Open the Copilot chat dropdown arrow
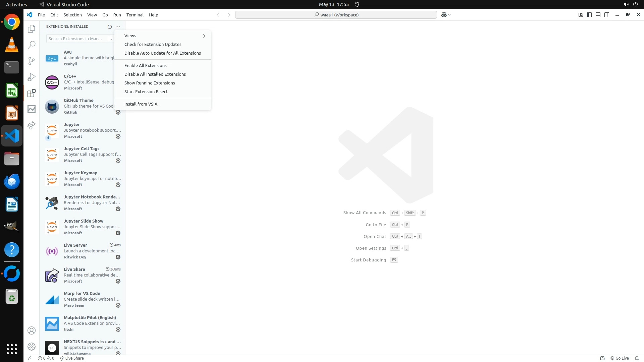The height and width of the screenshot is (362, 644). [449, 15]
